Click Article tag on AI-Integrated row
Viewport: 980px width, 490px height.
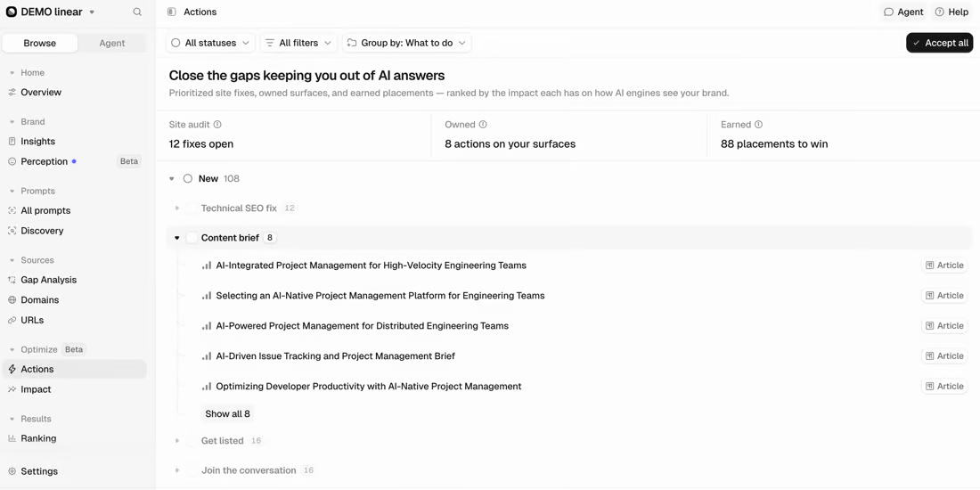click(944, 265)
